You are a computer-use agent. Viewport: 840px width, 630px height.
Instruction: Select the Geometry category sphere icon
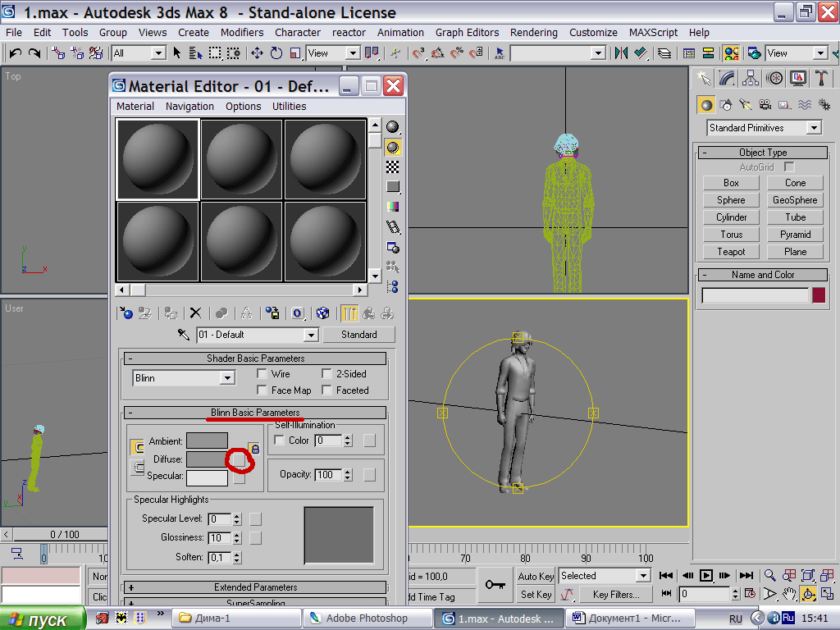tap(706, 105)
